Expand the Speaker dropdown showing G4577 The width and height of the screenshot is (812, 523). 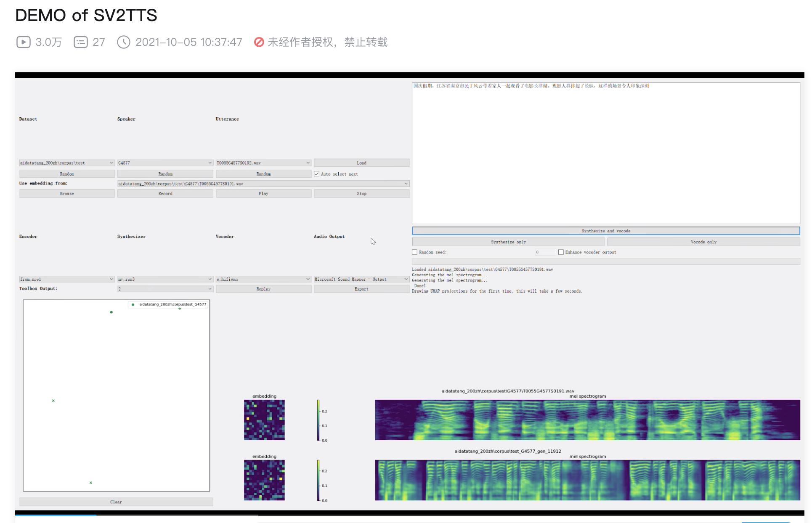(x=165, y=163)
